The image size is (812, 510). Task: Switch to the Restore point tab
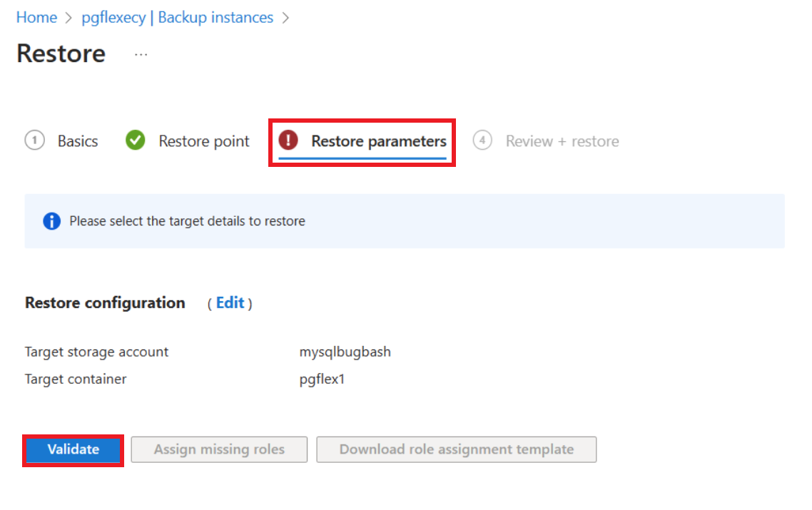tap(204, 141)
